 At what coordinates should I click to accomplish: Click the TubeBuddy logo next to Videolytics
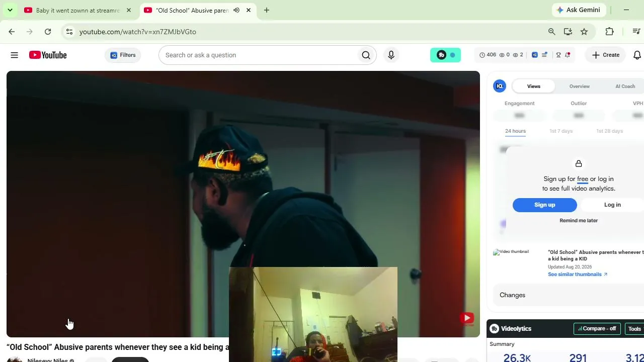(495, 329)
